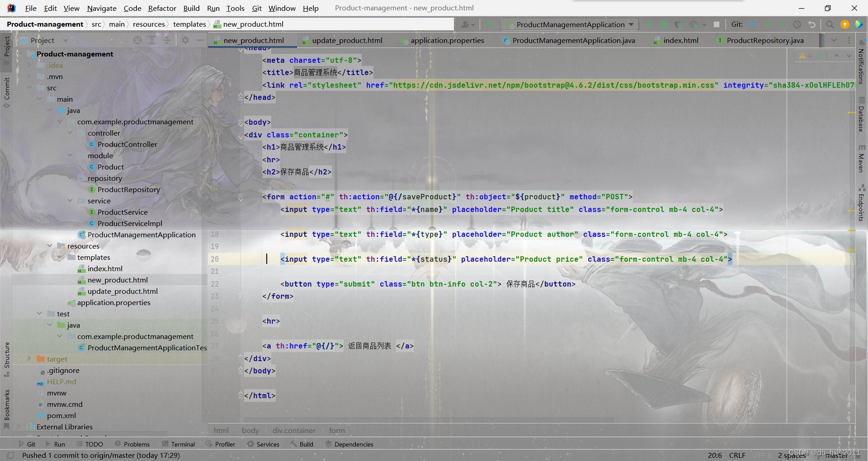
Task: Toggle the Maven tool window stripe
Action: [862, 159]
